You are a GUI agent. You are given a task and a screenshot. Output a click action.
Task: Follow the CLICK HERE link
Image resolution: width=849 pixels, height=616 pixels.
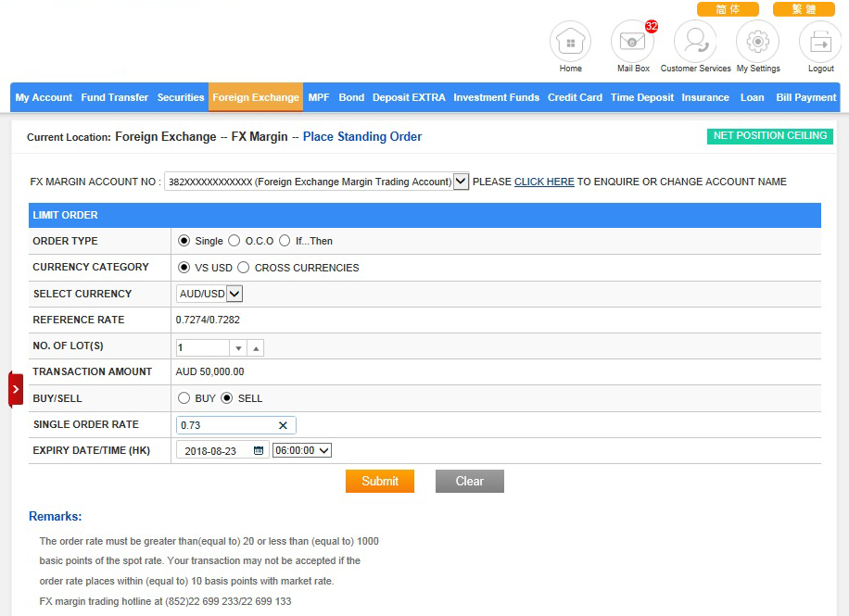pos(544,182)
